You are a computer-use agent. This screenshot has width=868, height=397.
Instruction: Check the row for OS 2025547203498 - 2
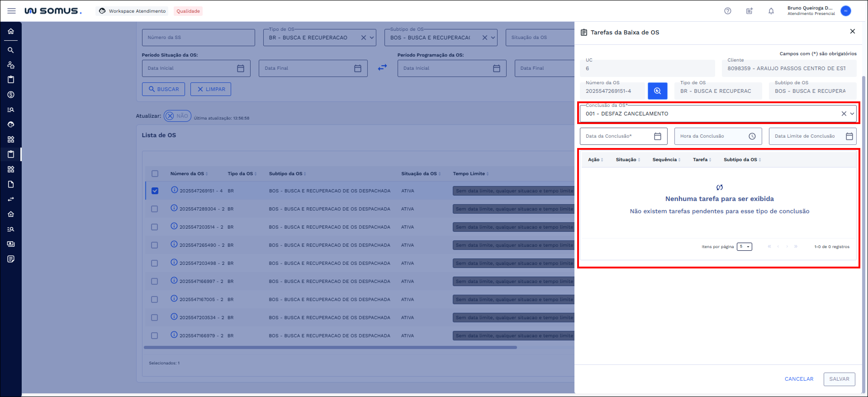point(155,263)
